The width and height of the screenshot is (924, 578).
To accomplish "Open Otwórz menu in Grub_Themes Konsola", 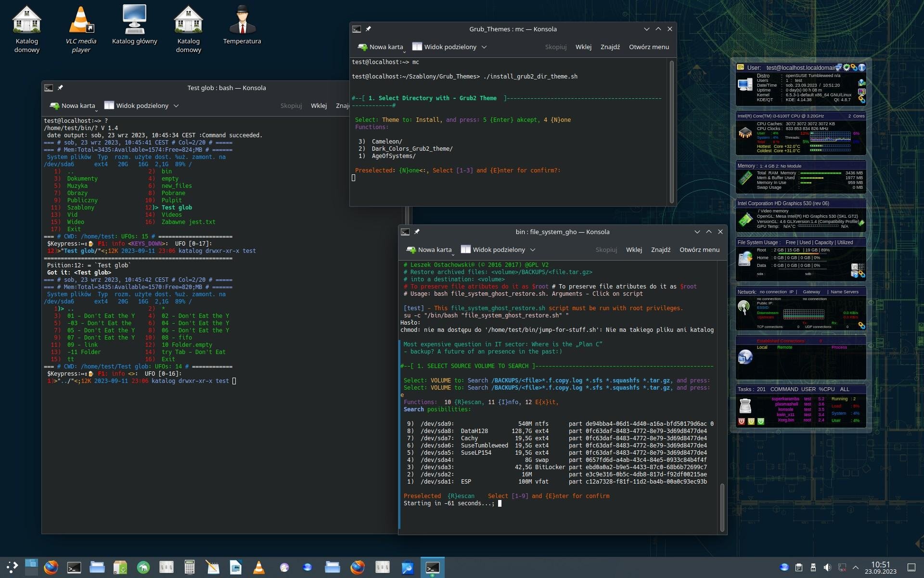I will point(649,47).
